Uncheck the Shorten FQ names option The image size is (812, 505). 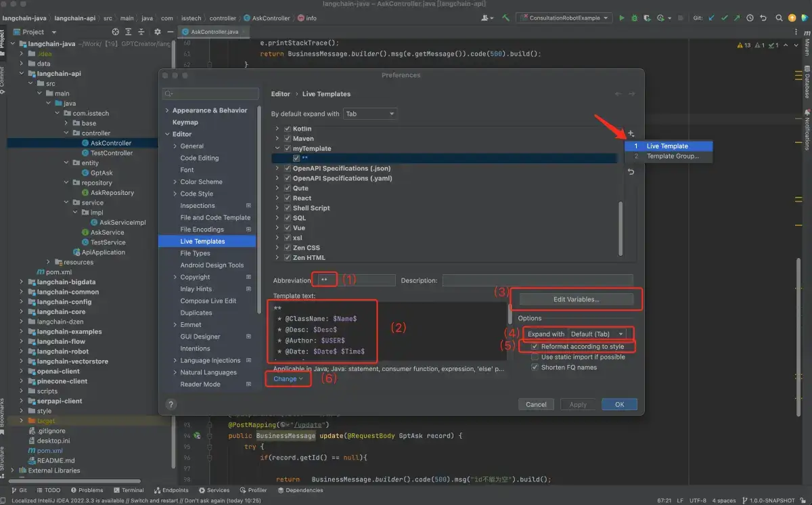[535, 368]
